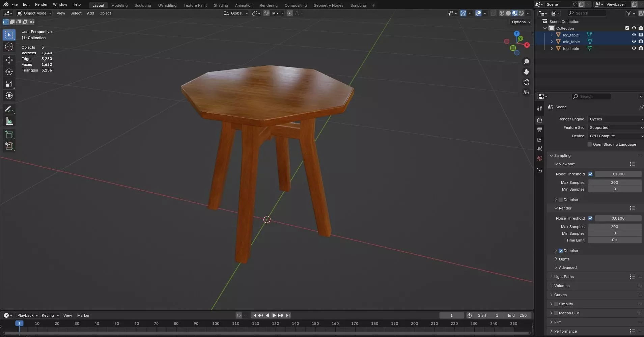The image size is (644, 337).
Task: Select the Cursor tool in the toolbar
Action: pyautogui.click(x=9, y=47)
